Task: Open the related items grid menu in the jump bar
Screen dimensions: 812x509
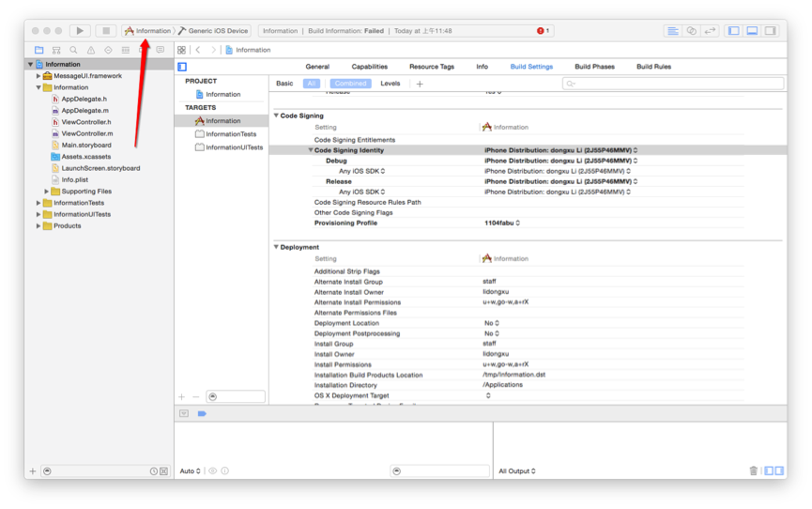Action: click(181, 50)
